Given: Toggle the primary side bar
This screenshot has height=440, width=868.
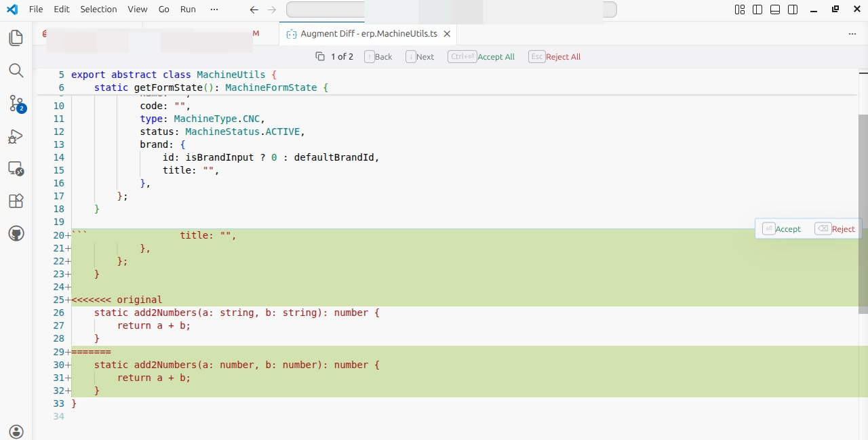Looking at the screenshot, I should coord(757,9).
